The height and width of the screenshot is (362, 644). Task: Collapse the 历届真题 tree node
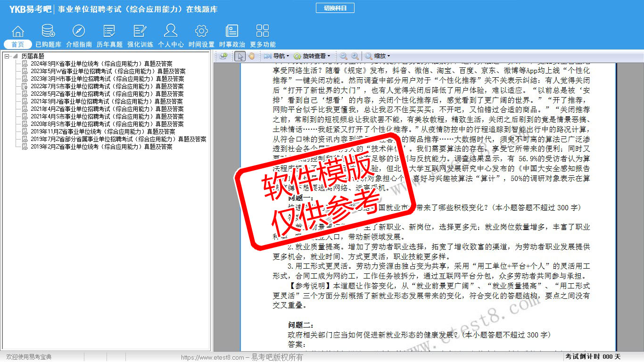tap(7, 56)
